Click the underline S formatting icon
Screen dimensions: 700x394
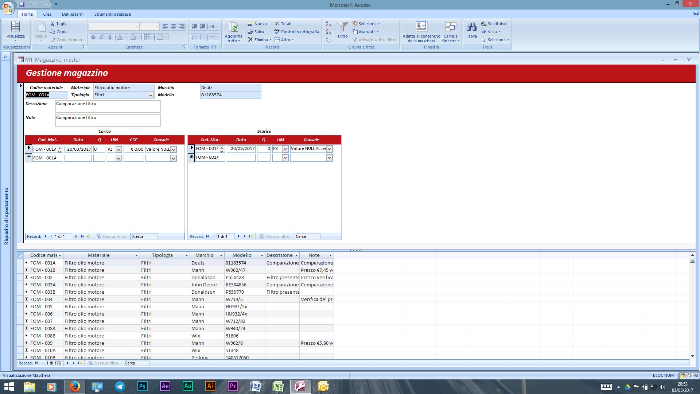click(110, 37)
